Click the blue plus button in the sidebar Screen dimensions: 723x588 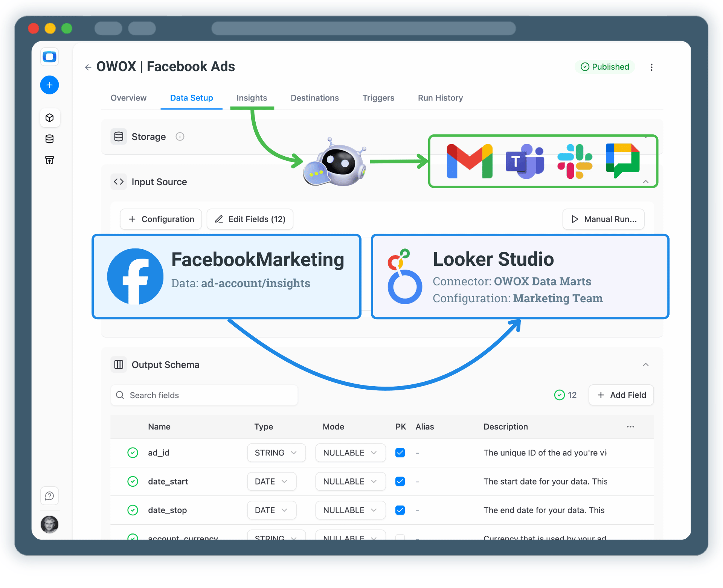point(49,85)
